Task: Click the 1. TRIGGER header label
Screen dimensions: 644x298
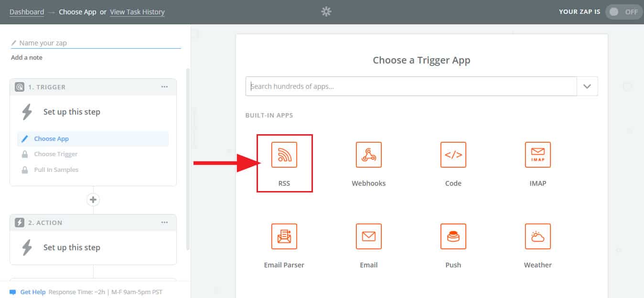Action: (47, 87)
